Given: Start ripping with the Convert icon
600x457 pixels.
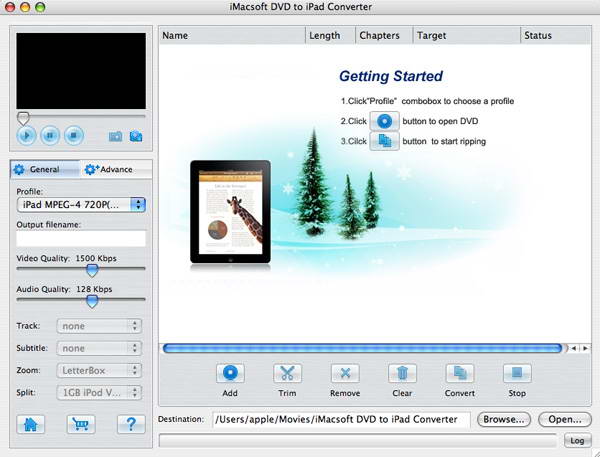Looking at the screenshot, I should coord(459,374).
